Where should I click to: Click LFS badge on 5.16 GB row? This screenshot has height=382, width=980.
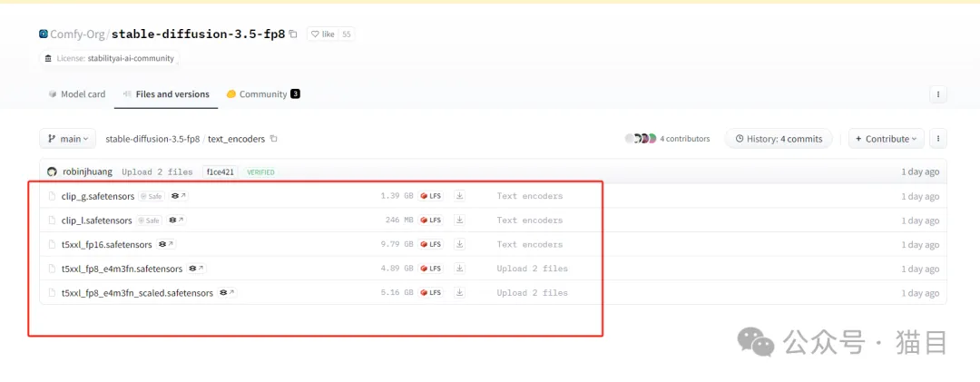(431, 292)
